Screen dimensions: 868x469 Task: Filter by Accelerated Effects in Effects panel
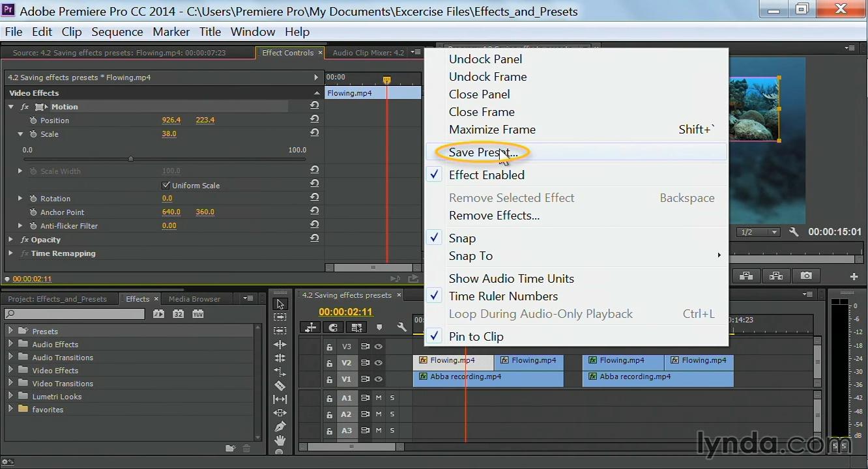[158, 314]
